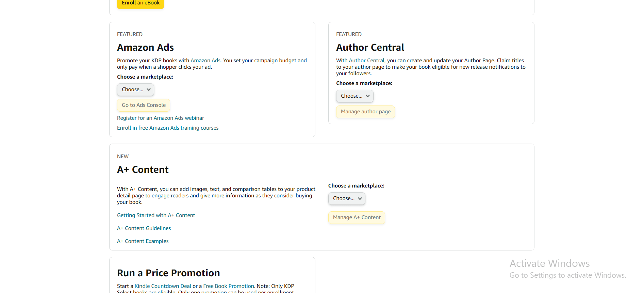View the A+ Content Guidelines
Viewport: 644px width, 293px height.
point(144,228)
